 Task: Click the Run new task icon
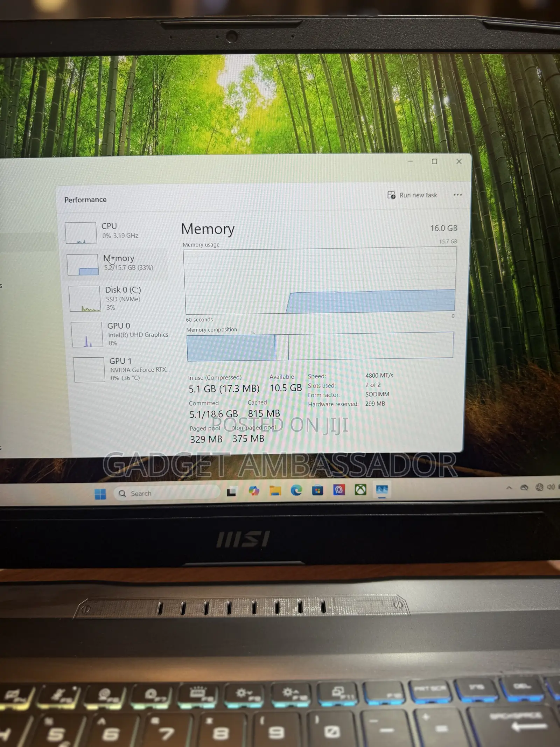tap(391, 195)
